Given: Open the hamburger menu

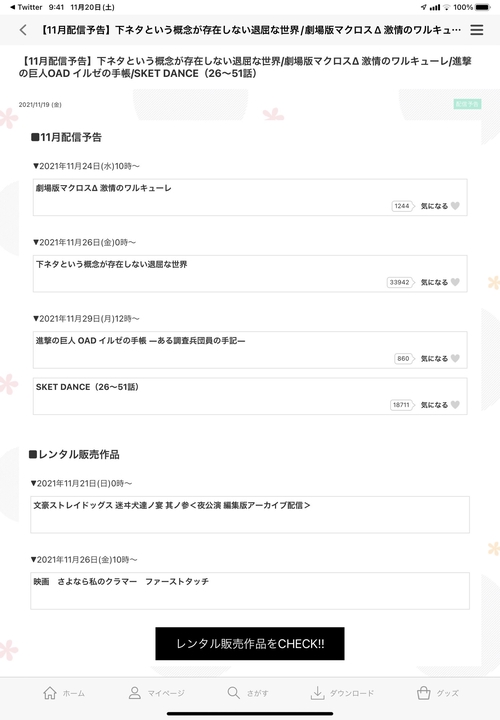Looking at the screenshot, I should [477, 30].
